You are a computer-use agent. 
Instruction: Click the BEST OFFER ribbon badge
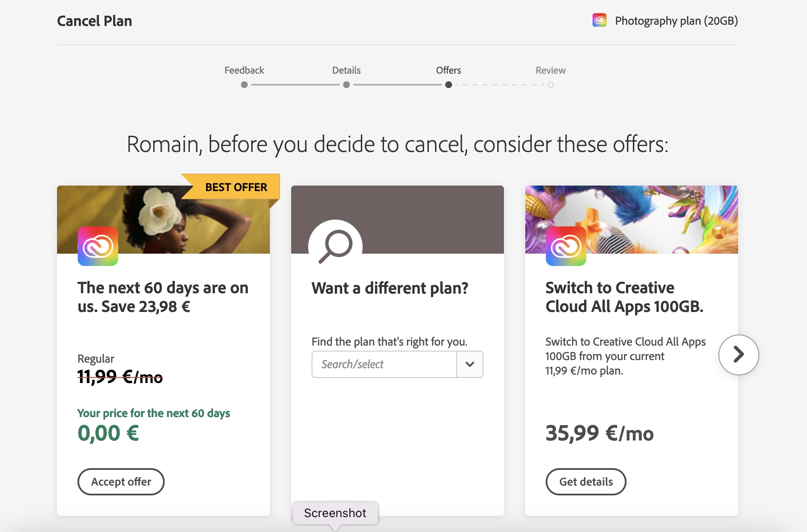(x=236, y=187)
